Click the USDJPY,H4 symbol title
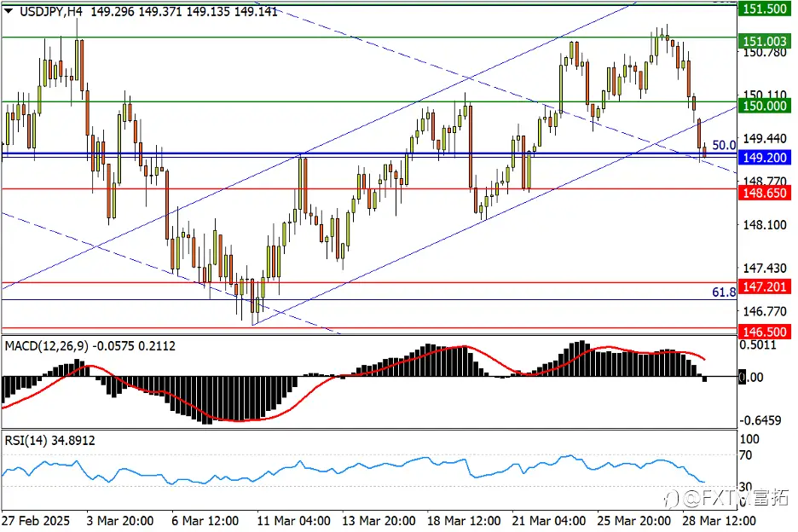The width and height of the screenshot is (798, 532). pyautogui.click(x=51, y=11)
